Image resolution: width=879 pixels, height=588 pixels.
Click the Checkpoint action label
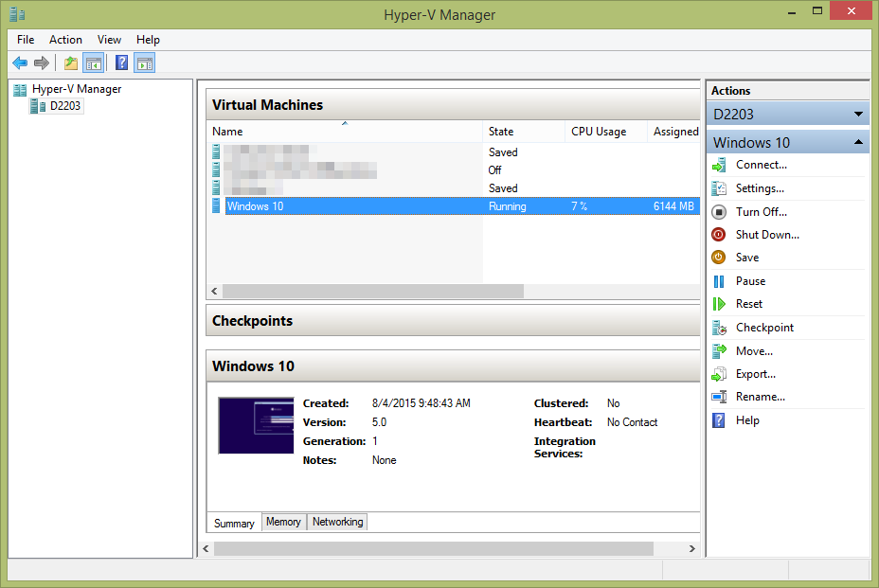(764, 328)
